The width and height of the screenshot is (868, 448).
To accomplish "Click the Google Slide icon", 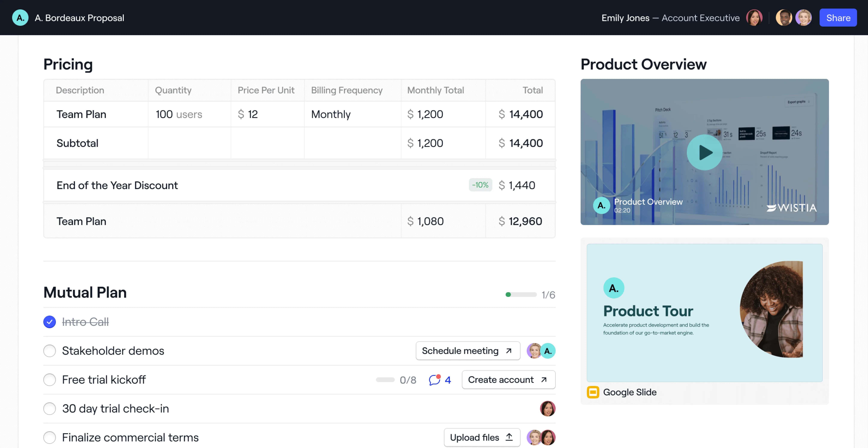I will [x=593, y=392].
